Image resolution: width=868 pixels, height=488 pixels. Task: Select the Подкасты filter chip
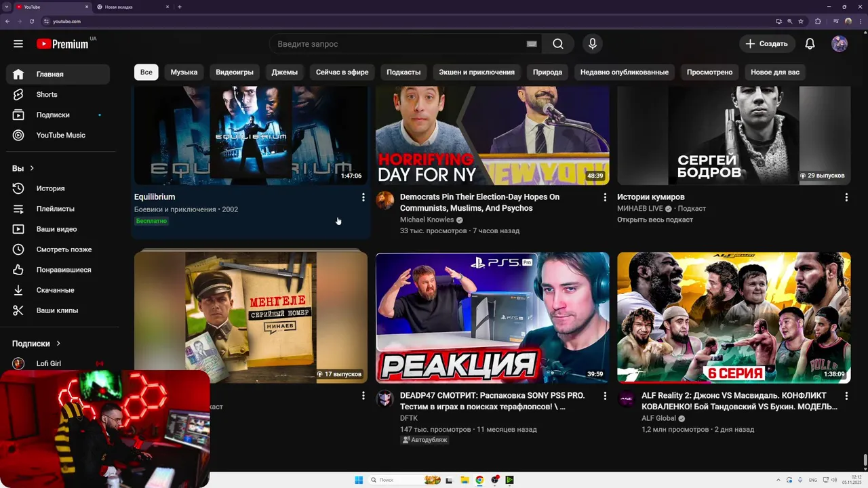point(403,73)
